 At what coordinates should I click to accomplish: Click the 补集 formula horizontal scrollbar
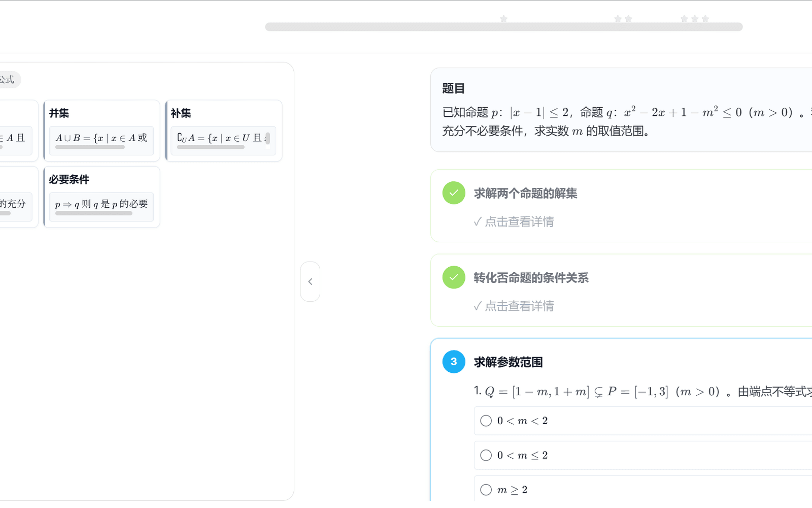point(211,147)
